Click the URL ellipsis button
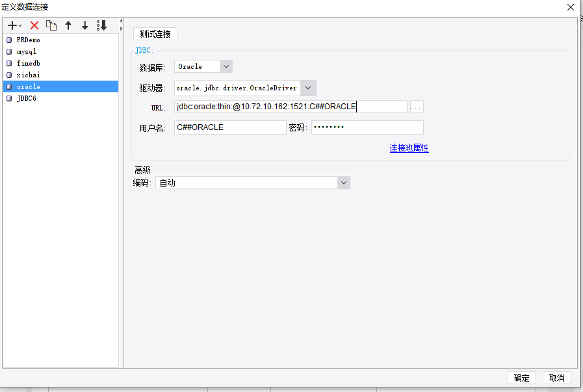Screen dimensions: 583x392 click(417, 107)
